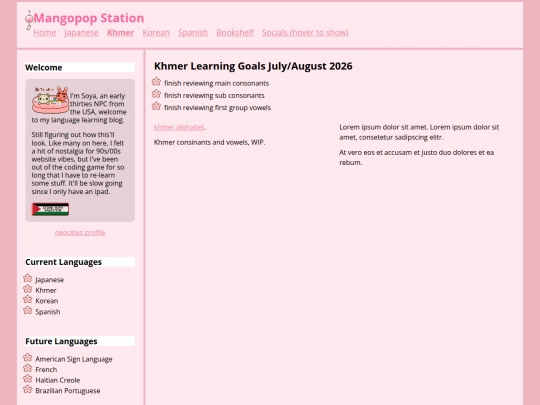Click the 'Still figuring out how this'll look' paragraph
The height and width of the screenshot is (405, 540).
78,163
